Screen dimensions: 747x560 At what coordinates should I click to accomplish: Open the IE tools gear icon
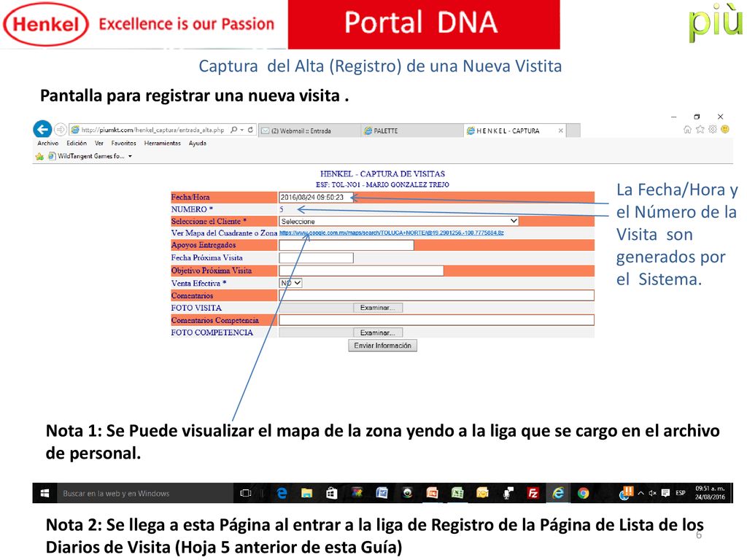click(x=712, y=130)
